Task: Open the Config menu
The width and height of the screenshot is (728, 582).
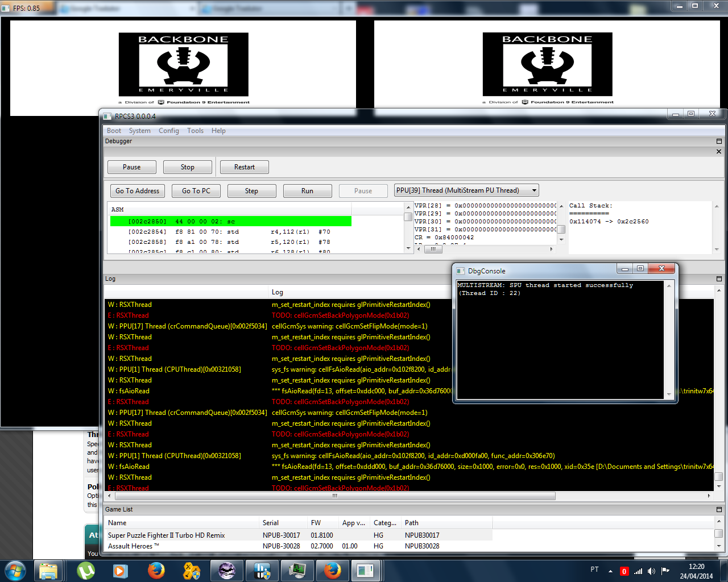Action: (168, 131)
